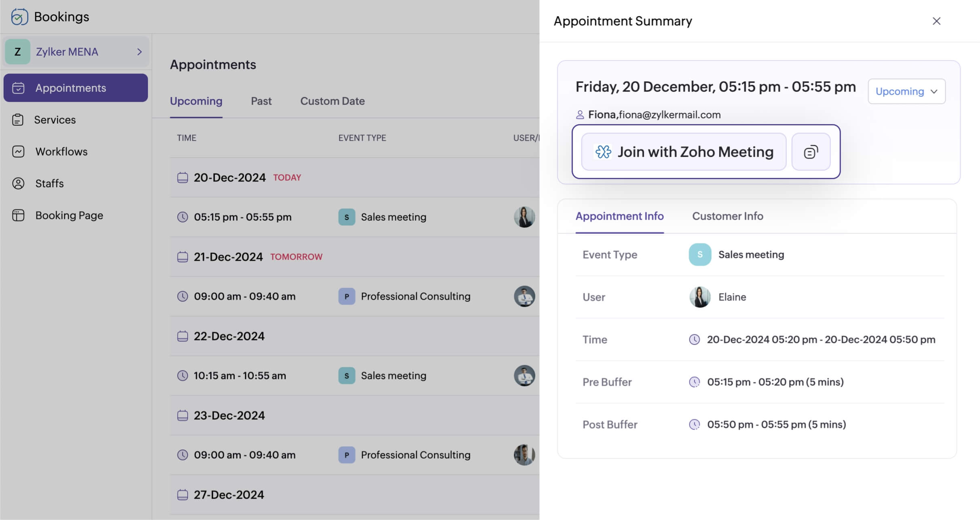The image size is (980, 520).
Task: Go to Staffs in sidebar
Action: click(x=49, y=183)
